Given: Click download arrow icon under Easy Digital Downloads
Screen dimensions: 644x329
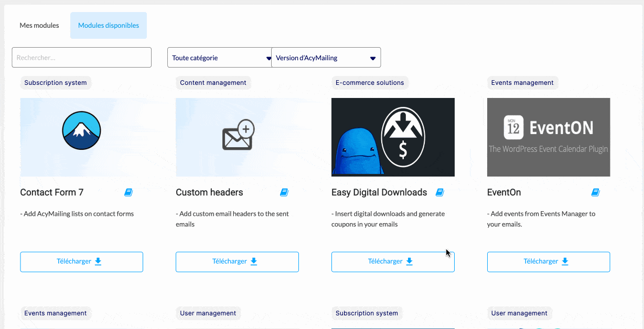Looking at the screenshot, I should pos(410,261).
